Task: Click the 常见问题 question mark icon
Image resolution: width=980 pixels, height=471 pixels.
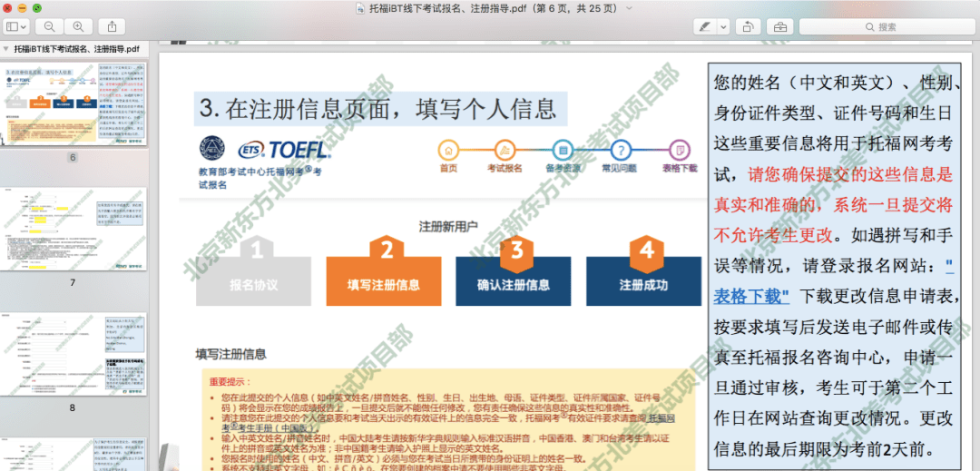Action: tap(620, 150)
